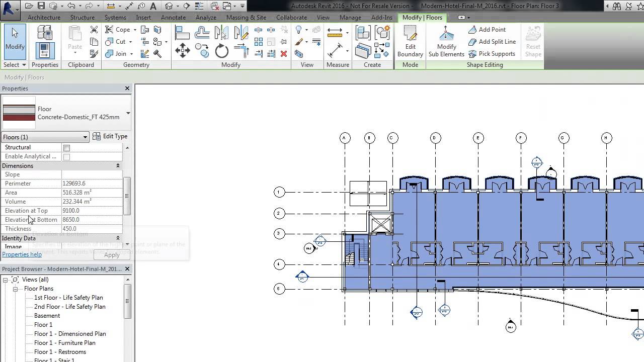The width and height of the screenshot is (644, 362).
Task: Switch to the Manage tab
Action: 350,17
